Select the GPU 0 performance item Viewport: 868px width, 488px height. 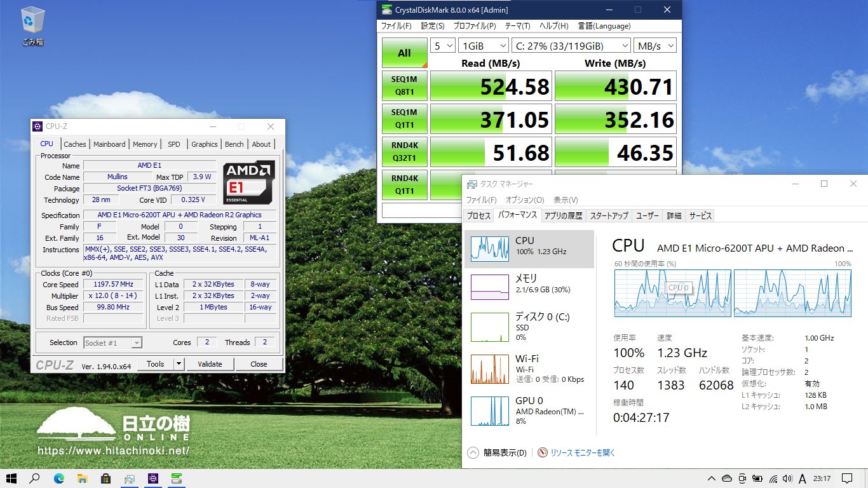(529, 410)
